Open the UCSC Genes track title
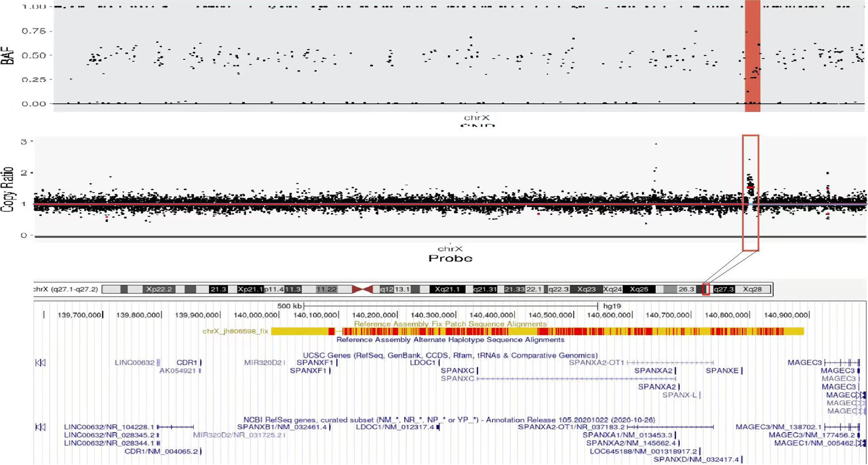Viewport: 868px width, 465px height. click(450, 355)
